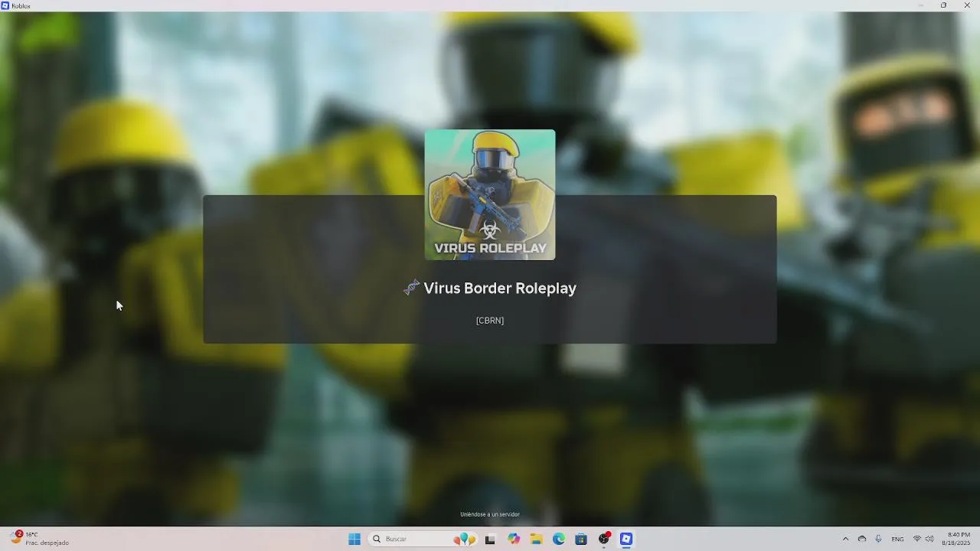Screen dimensions: 980x551
Task: Open ENG language input switcher
Action: coord(898,539)
